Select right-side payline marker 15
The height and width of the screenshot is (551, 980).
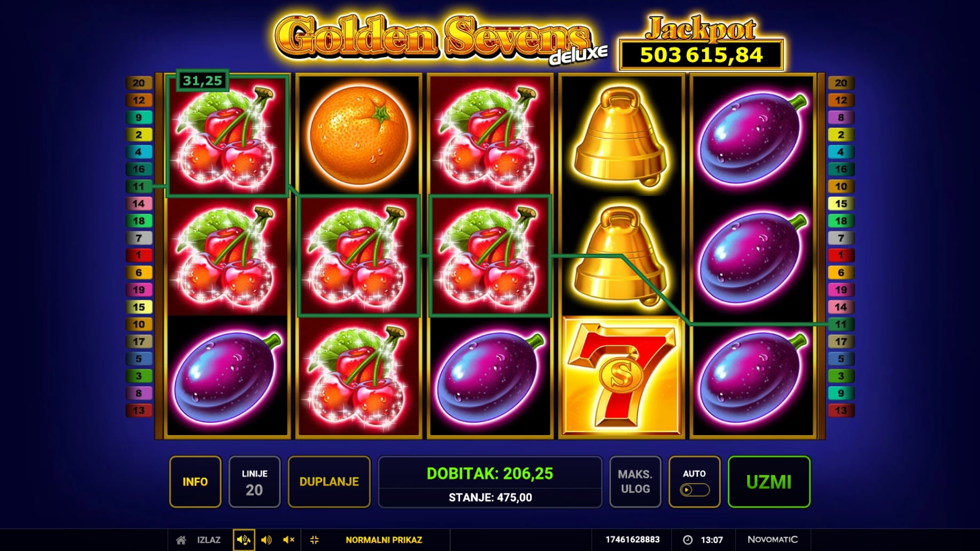click(841, 204)
